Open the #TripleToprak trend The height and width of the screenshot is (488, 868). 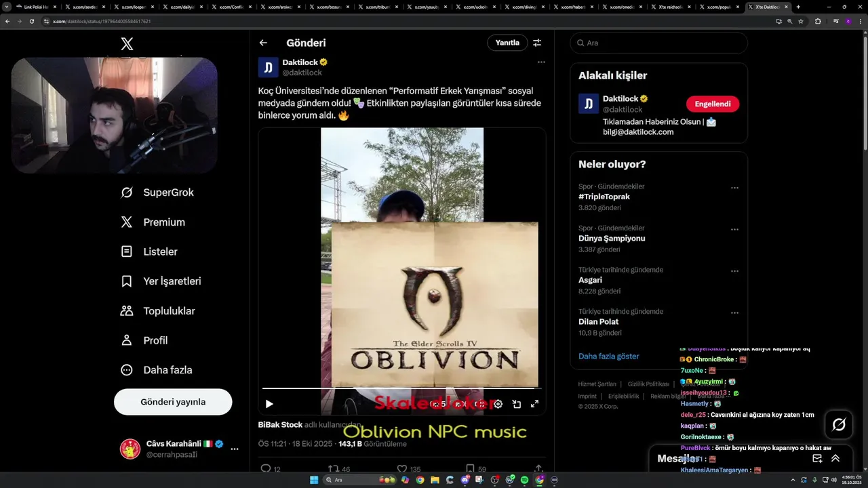point(604,197)
